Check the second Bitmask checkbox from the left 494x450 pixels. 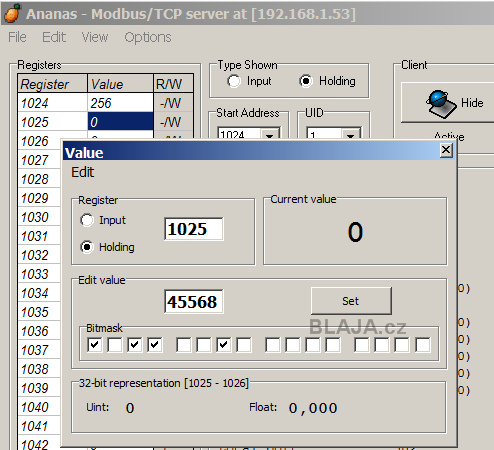[115, 345]
